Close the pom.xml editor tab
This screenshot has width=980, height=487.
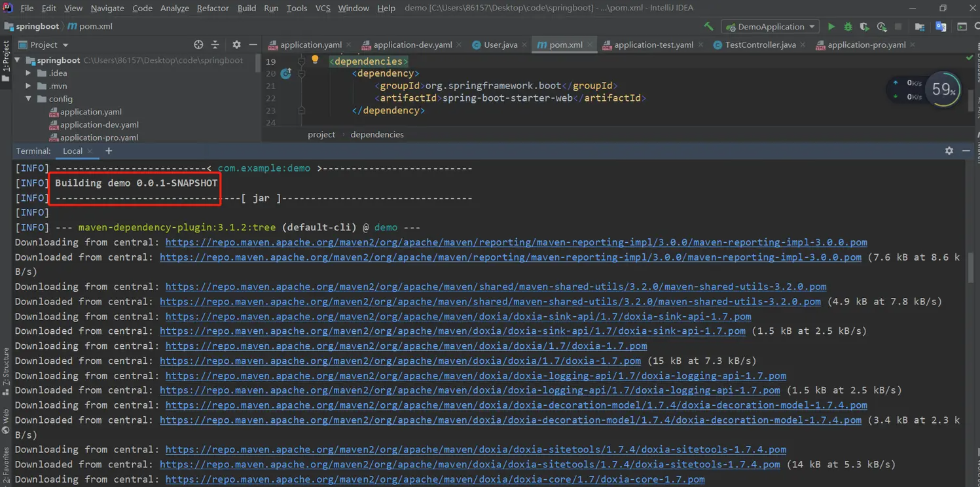pos(590,45)
